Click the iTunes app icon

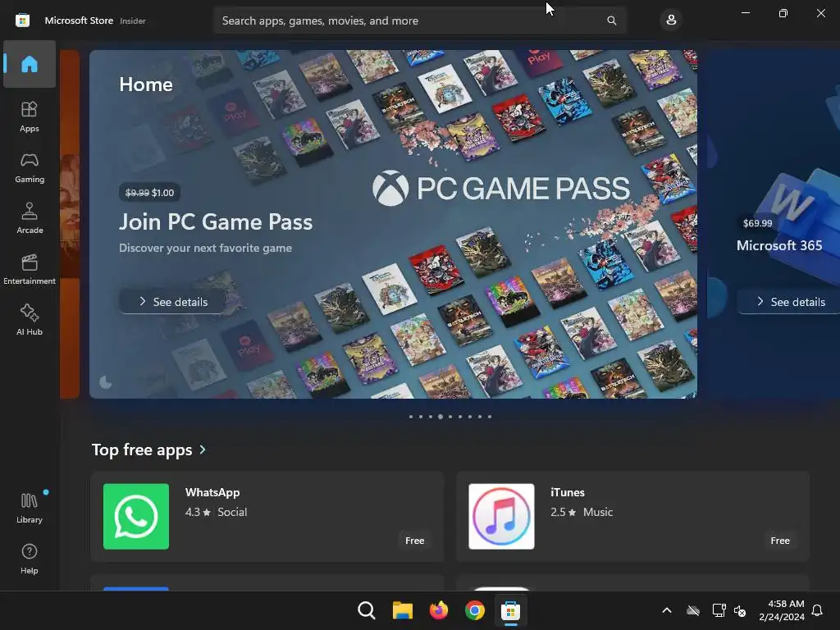501,517
